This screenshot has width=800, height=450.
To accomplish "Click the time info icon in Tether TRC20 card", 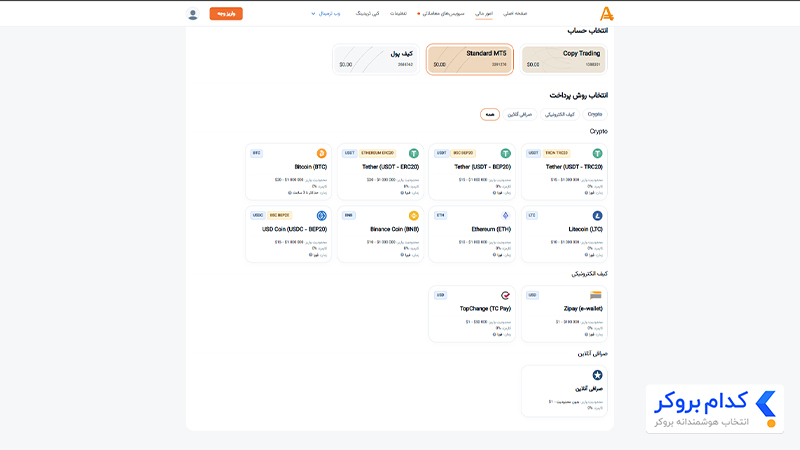I will click(586, 193).
